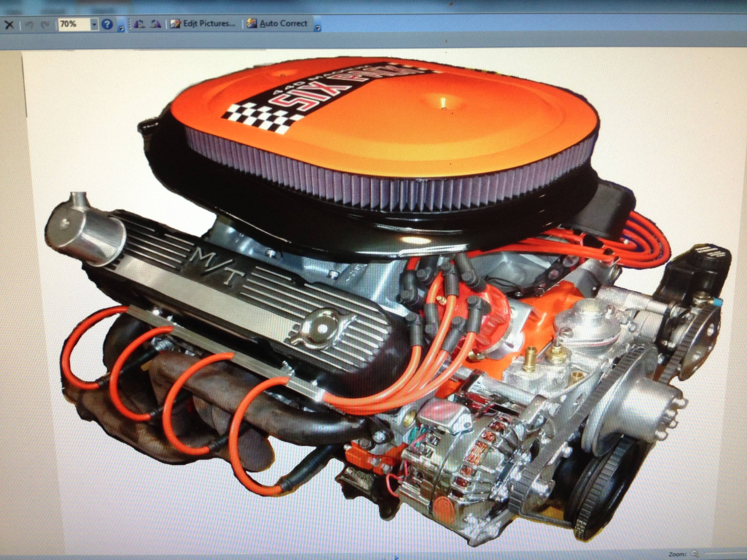Click the Auto Correct lightning picture icon
Image resolution: width=747 pixels, height=560 pixels.
(x=252, y=24)
